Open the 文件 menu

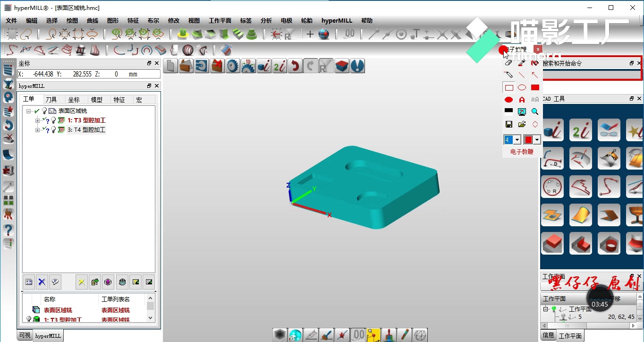tap(11, 21)
